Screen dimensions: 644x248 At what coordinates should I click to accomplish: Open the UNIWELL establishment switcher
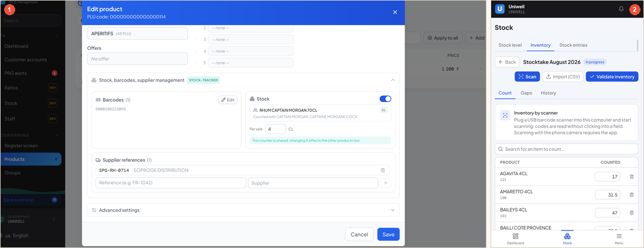pos(30,219)
